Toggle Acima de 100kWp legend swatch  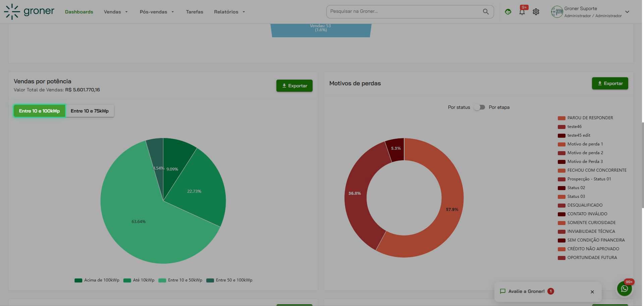tap(78, 280)
